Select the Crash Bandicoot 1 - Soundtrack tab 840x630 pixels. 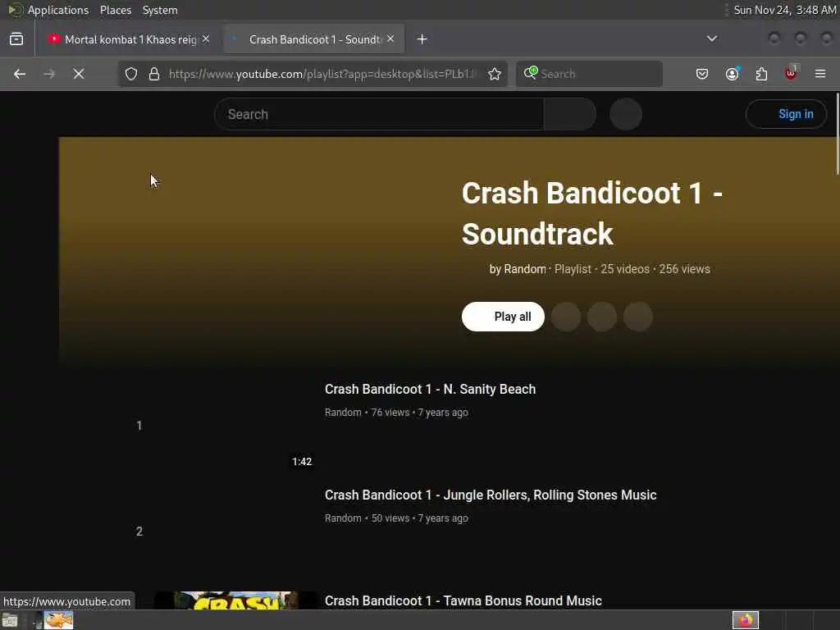click(x=314, y=39)
